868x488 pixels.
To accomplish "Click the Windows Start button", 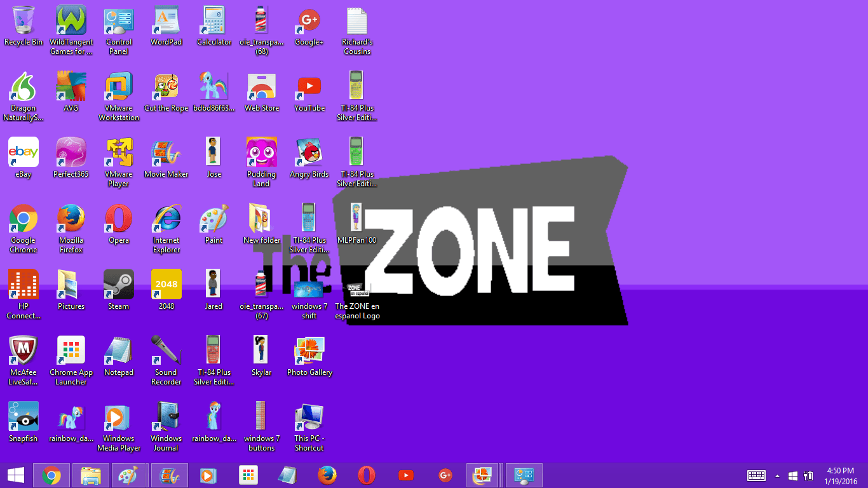I will [15, 475].
